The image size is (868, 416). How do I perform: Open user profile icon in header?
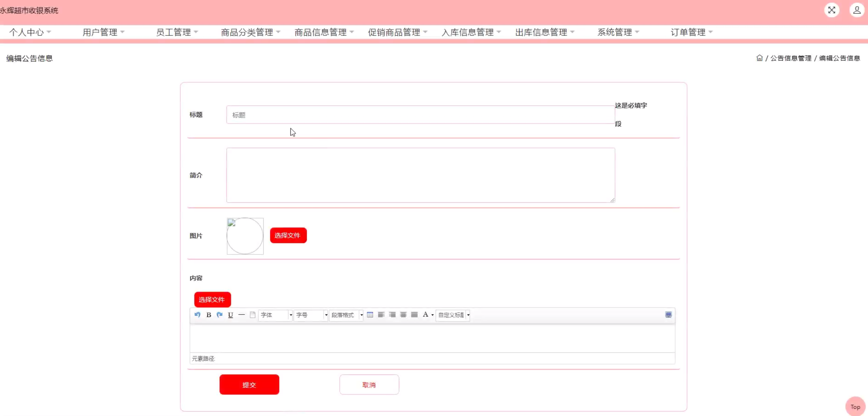857,10
